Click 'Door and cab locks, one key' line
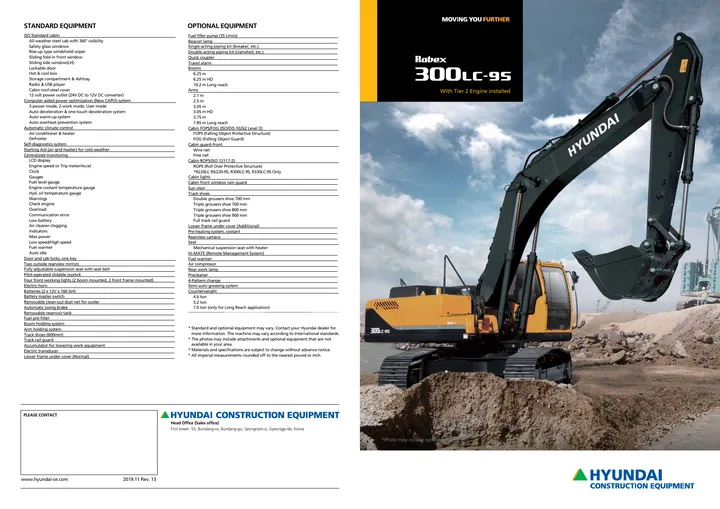The image size is (720, 509). (51, 259)
